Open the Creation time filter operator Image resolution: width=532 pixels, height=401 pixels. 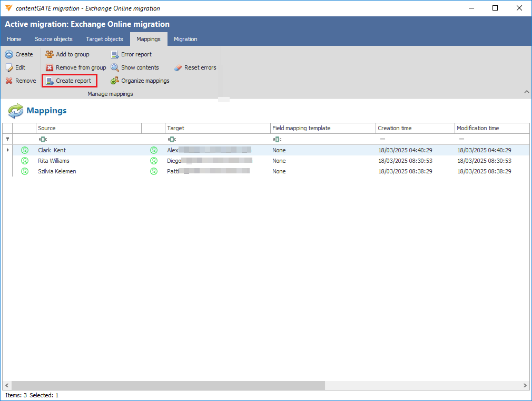[382, 139]
